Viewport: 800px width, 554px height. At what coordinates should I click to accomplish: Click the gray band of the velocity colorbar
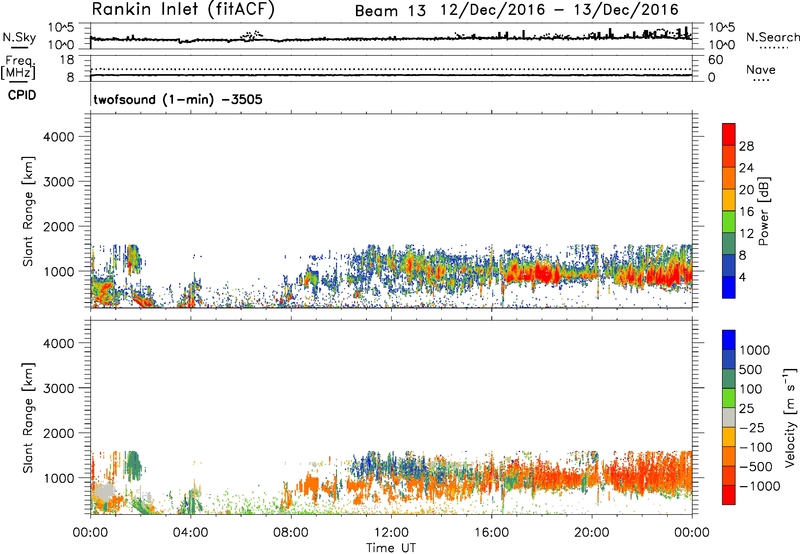(x=729, y=417)
